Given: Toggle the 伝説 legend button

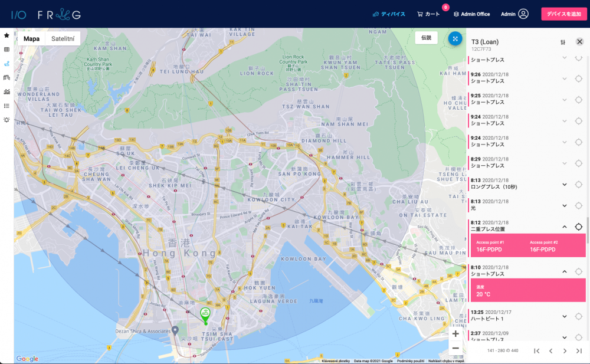Looking at the screenshot, I should pyautogui.click(x=427, y=38).
